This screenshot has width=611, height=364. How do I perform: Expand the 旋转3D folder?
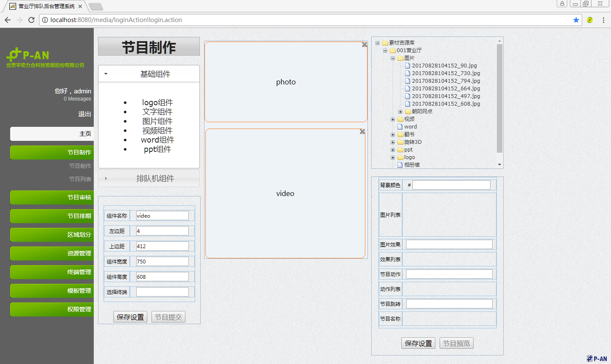[392, 142]
